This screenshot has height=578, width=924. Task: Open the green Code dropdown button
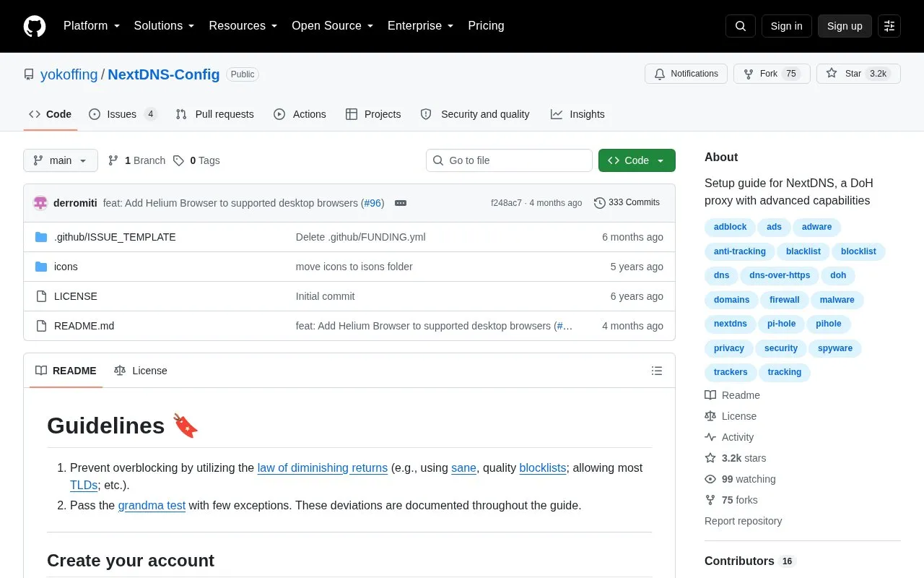point(637,160)
